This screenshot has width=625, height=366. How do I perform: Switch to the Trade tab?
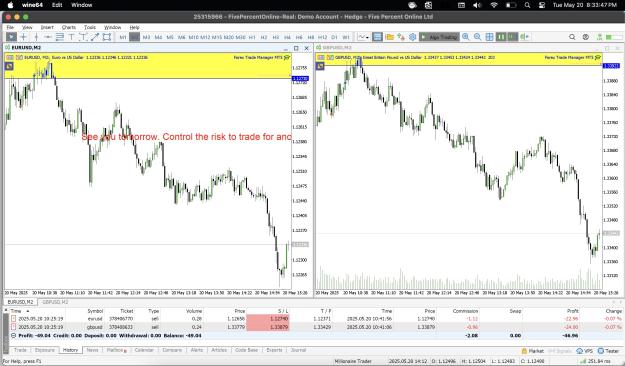coord(20,350)
